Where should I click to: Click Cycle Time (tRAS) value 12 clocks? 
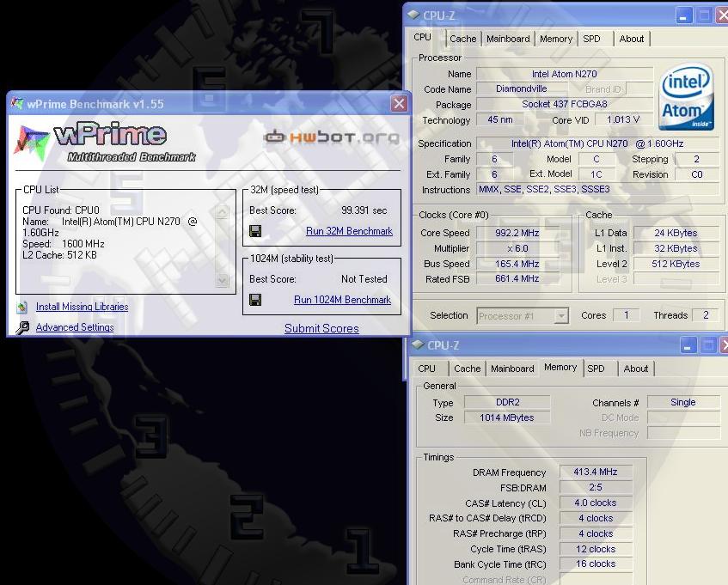click(x=596, y=549)
